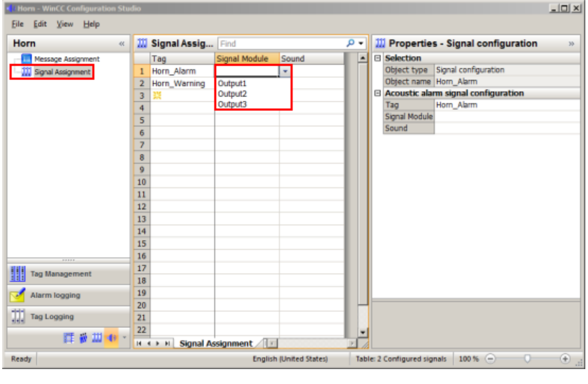Collapse the Selection property group
The width and height of the screenshot is (588, 384).
click(378, 58)
